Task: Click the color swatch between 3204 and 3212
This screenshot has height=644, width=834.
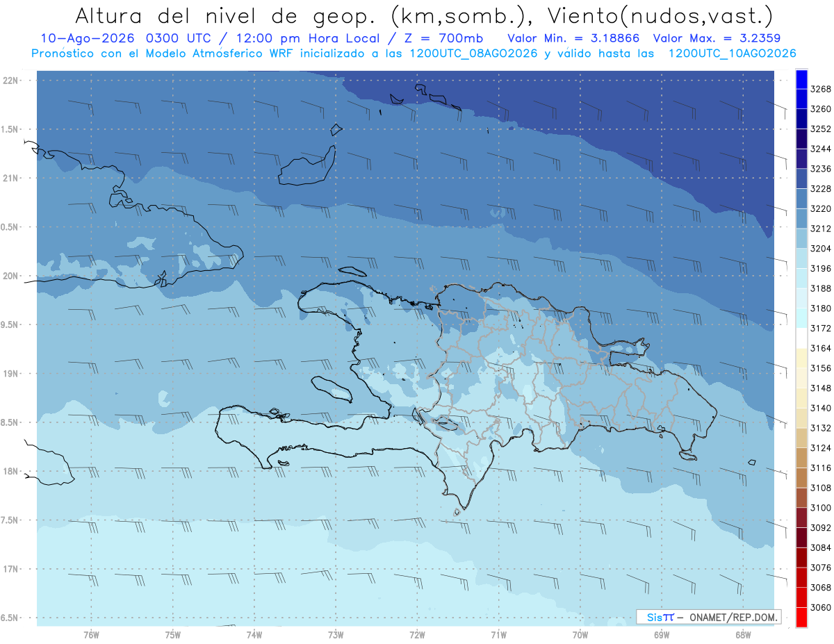Action: pos(801,238)
